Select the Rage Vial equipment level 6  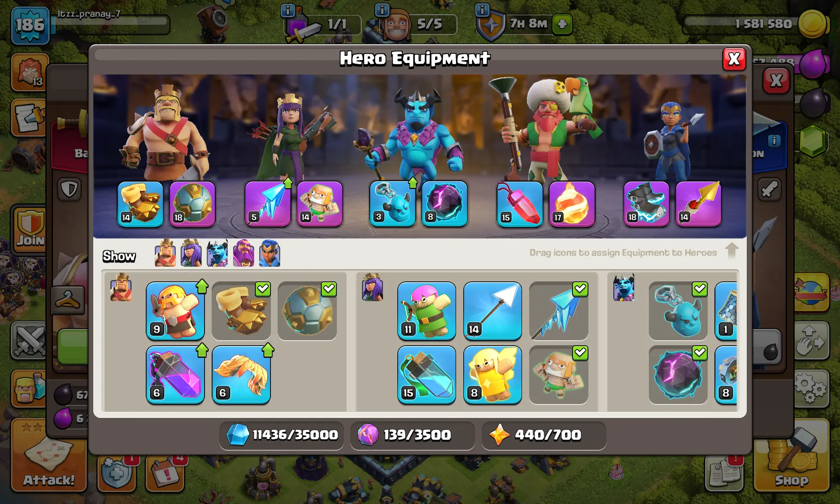175,375
